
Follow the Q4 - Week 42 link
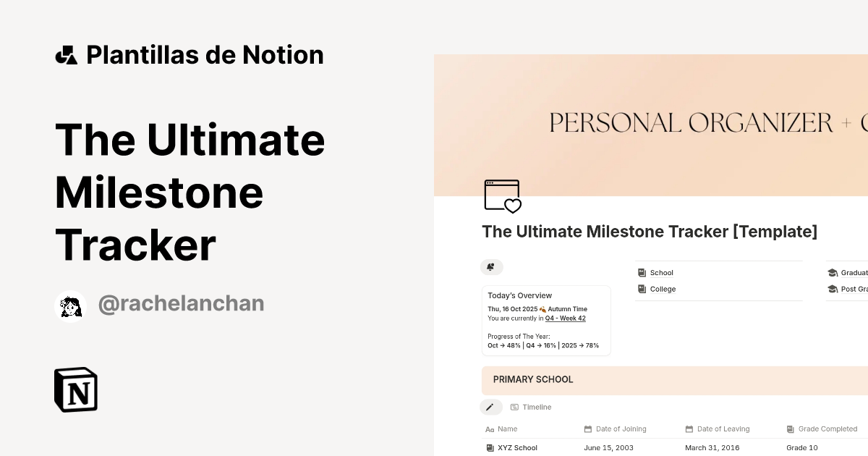coord(565,318)
